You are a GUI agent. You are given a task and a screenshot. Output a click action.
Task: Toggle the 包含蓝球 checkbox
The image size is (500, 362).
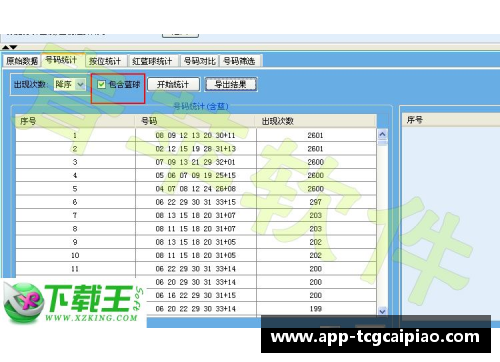[x=102, y=85]
